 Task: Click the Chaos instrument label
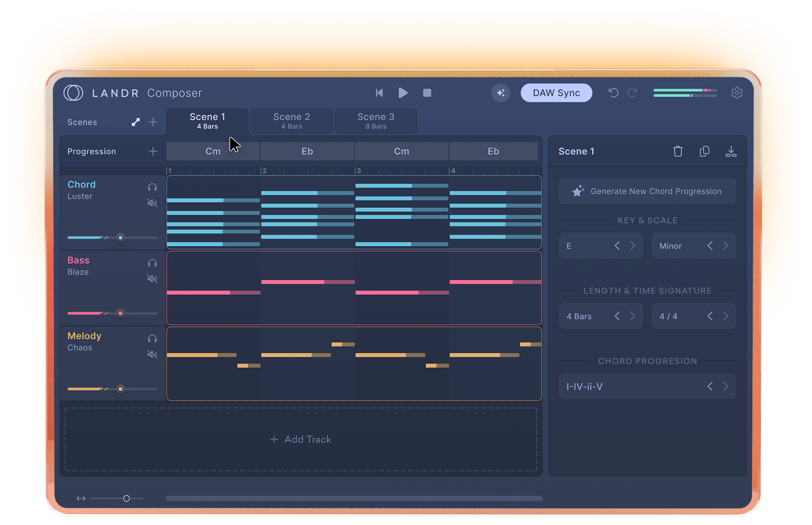tap(80, 348)
